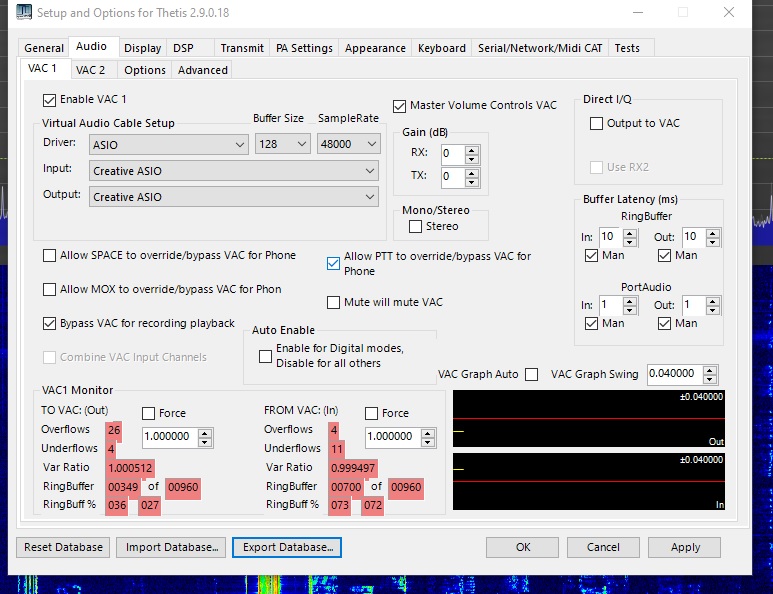This screenshot has width=773, height=594.
Task: Increase RingBuffer In latency value
Action: tap(632, 232)
